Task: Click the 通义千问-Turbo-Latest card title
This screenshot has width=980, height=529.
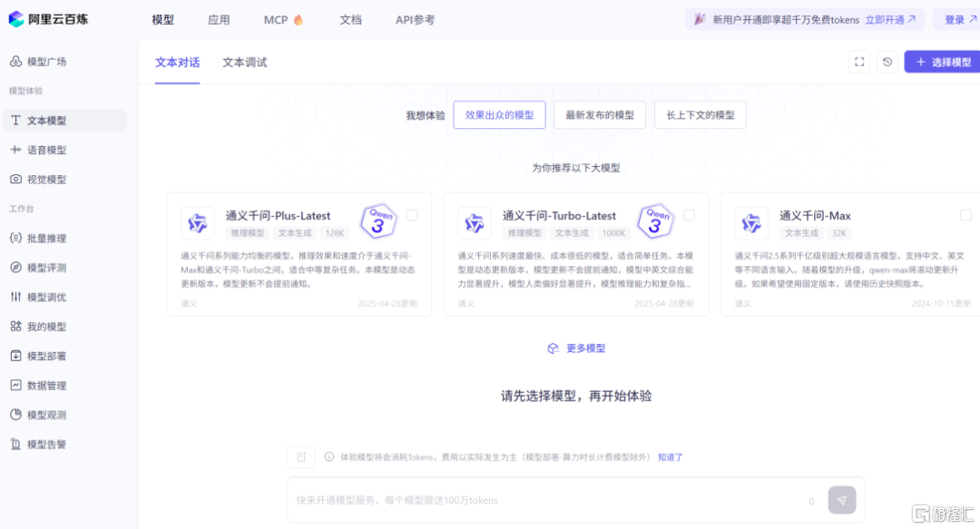Action: 559,216
